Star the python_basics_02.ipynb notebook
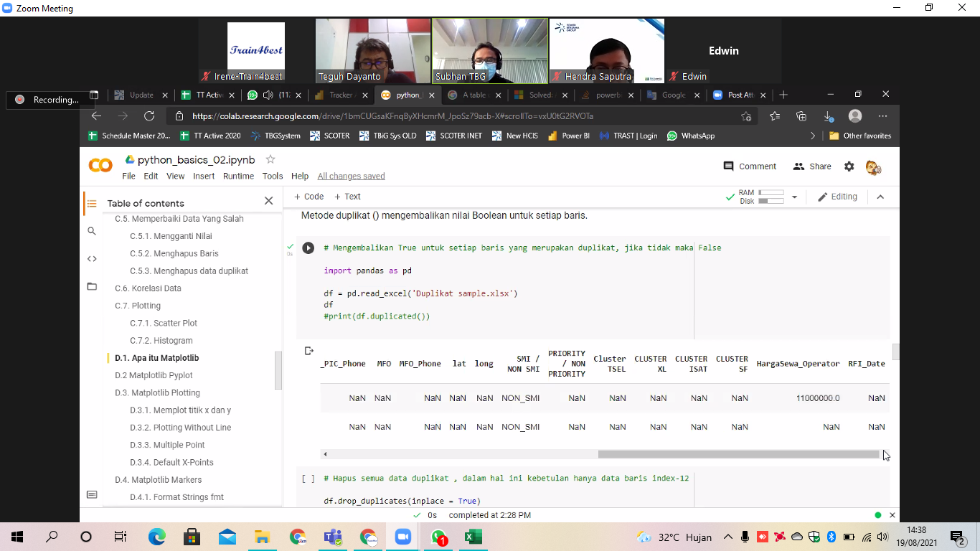980x551 pixels. click(x=270, y=159)
